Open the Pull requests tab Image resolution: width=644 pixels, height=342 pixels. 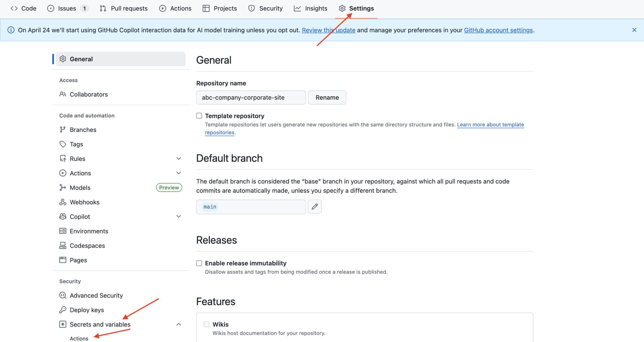[124, 8]
